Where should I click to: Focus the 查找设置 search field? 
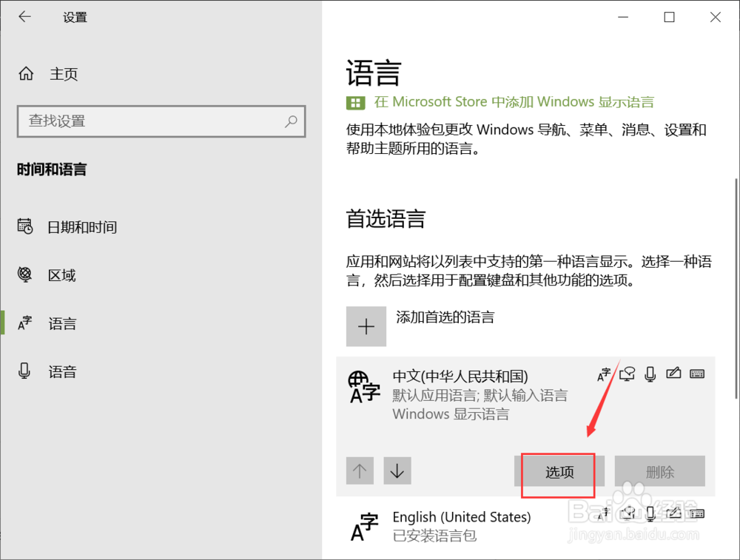click(161, 121)
